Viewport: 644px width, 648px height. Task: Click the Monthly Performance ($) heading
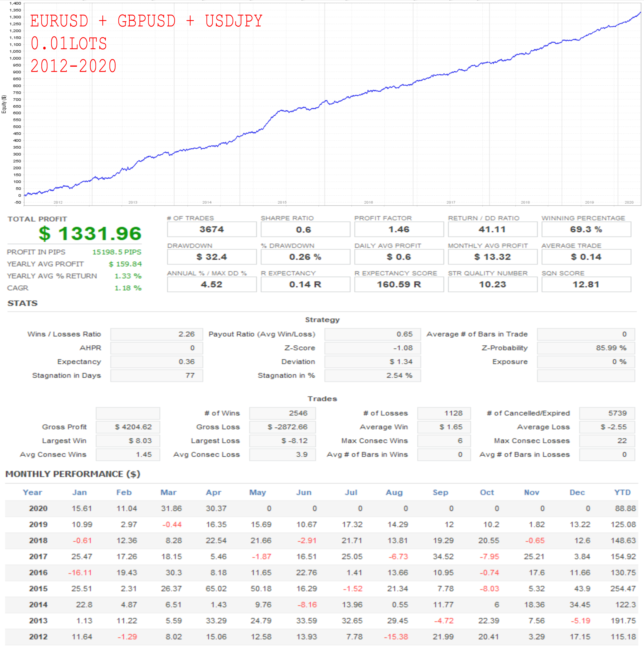click(x=73, y=474)
